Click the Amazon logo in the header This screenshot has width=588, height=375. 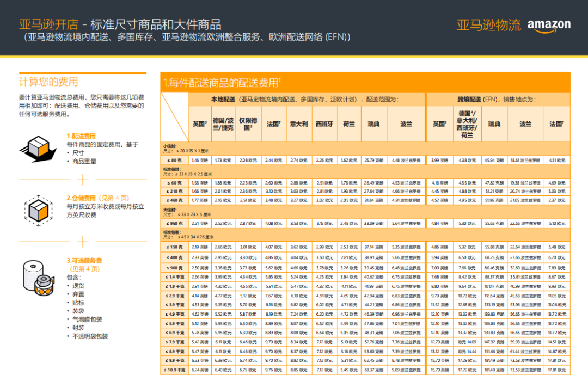549,25
